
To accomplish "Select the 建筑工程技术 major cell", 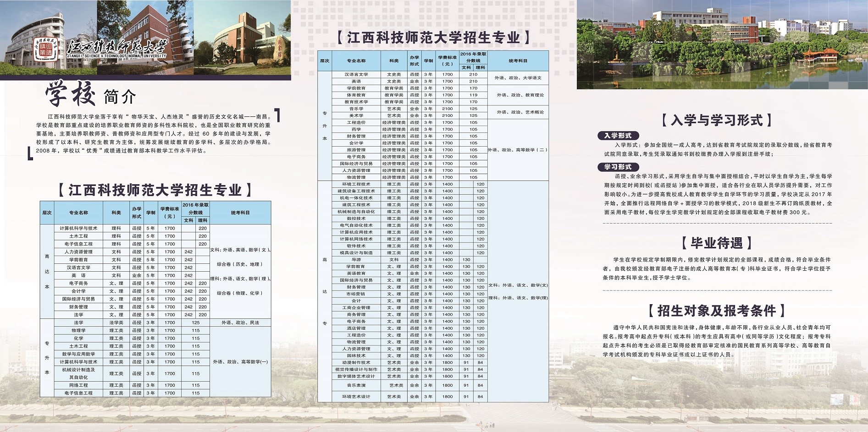I will [356, 205].
